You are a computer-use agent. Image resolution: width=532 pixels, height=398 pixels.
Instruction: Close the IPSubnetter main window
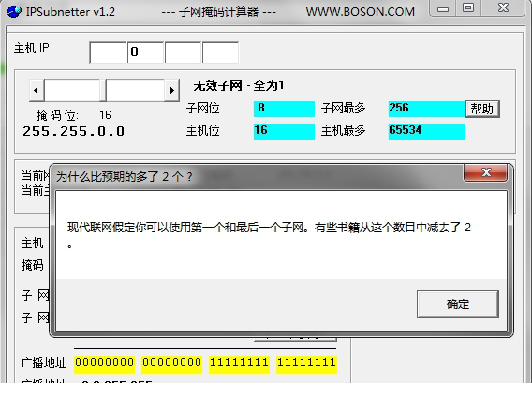coord(503,8)
